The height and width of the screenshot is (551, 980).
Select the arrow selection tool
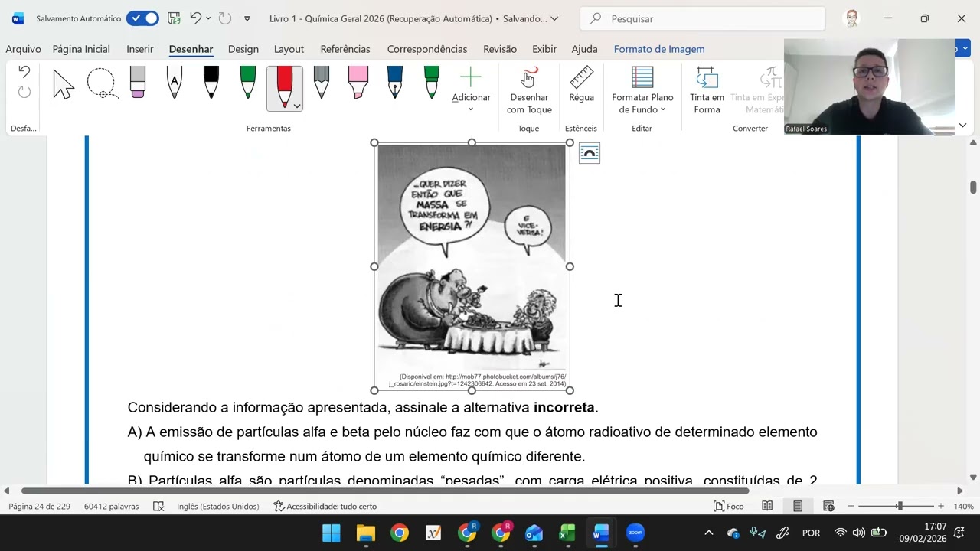(64, 84)
